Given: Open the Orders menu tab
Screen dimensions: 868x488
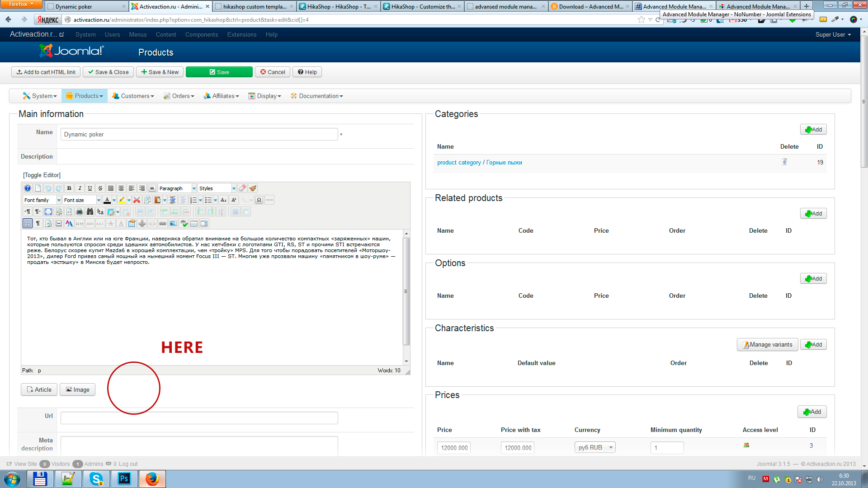Looking at the screenshot, I should tap(179, 96).
